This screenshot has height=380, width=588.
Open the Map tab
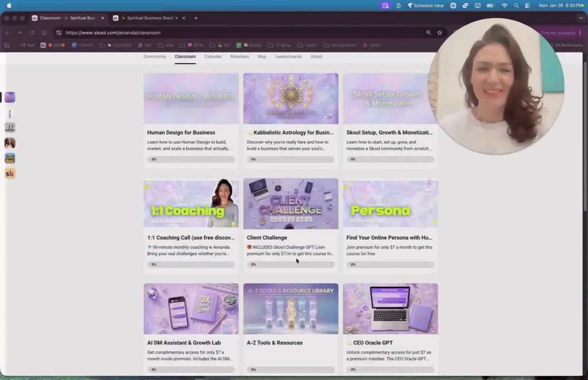pos(262,57)
